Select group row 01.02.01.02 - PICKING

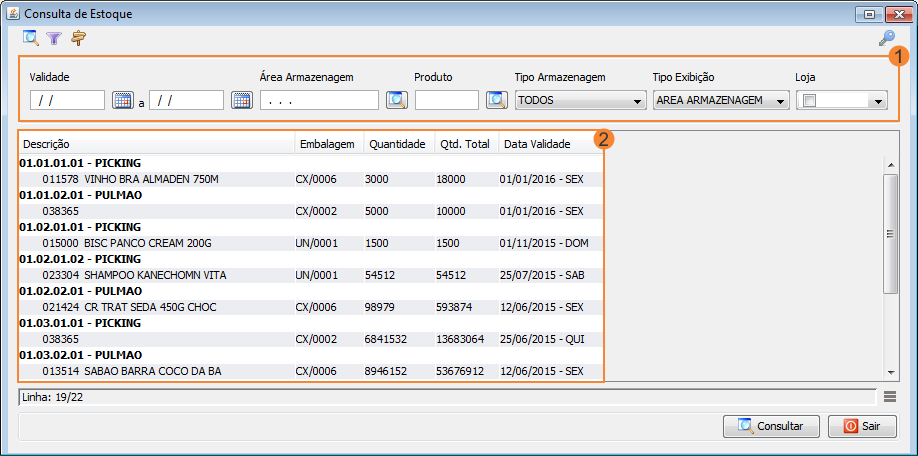[x=311, y=259]
